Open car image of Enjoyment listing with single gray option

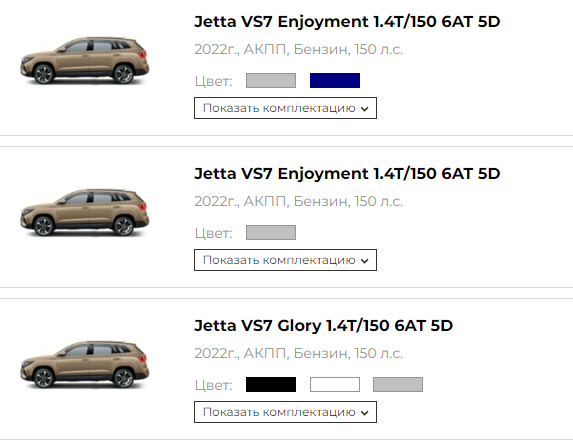pos(85,213)
